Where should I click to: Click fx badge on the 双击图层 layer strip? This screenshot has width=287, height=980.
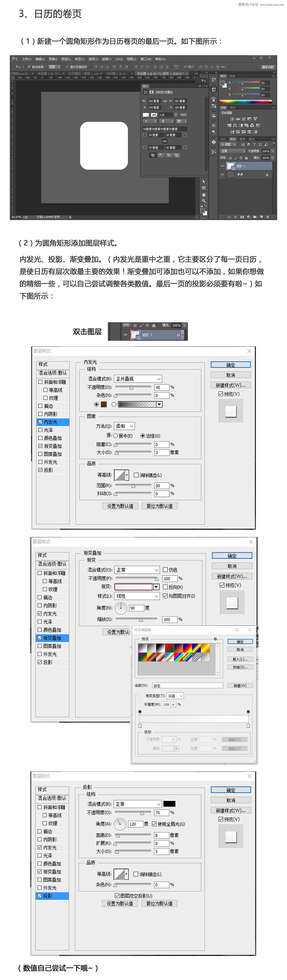click(178, 335)
